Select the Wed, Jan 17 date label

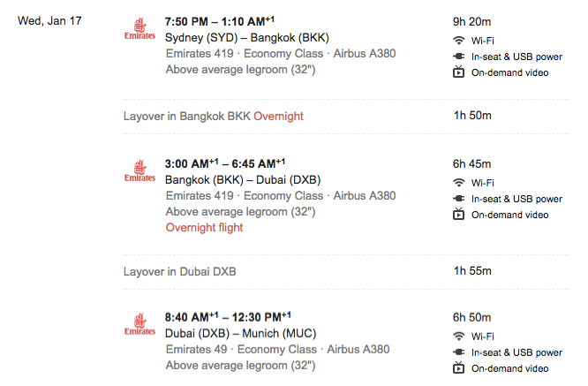[49, 21]
